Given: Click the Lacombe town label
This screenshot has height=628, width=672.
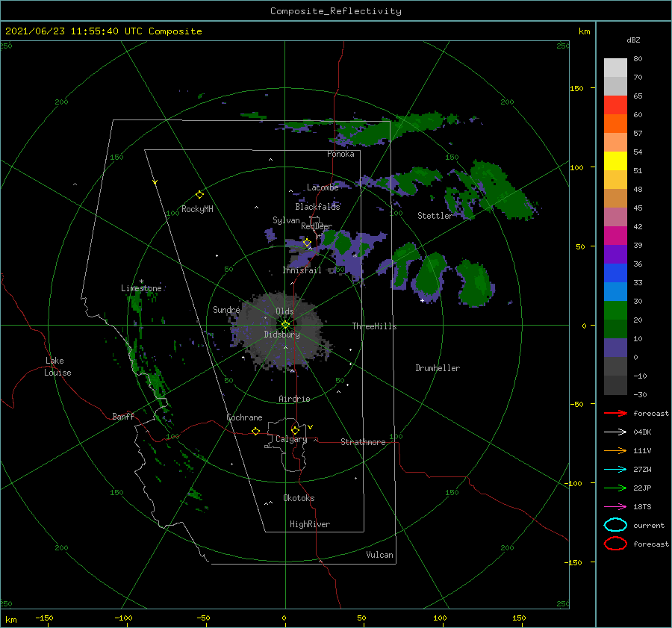Looking at the screenshot, I should point(323,187).
